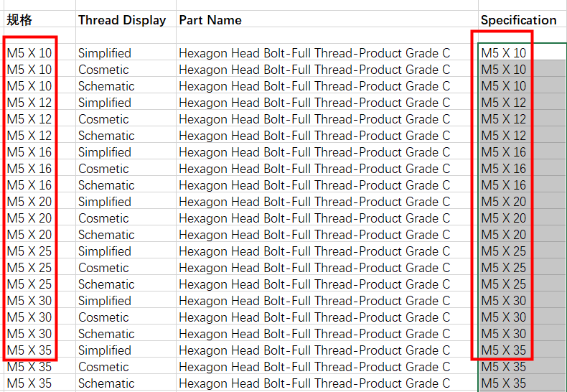Select Simplified cell in M5 X 16 row
This screenshot has width=567, height=392.
point(126,152)
